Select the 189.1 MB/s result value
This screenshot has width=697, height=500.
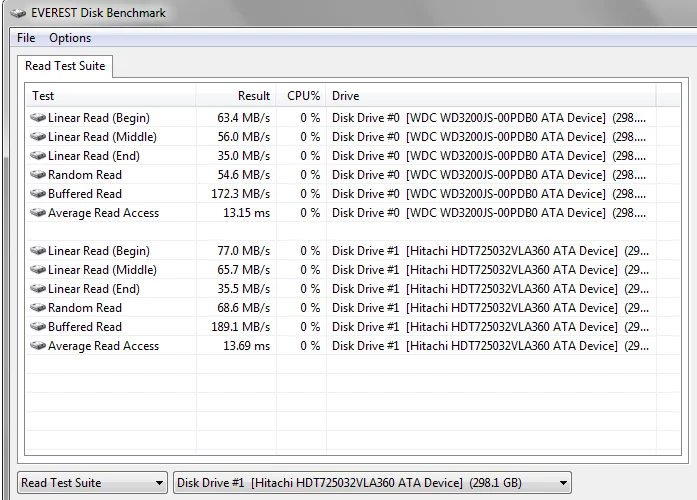240,327
